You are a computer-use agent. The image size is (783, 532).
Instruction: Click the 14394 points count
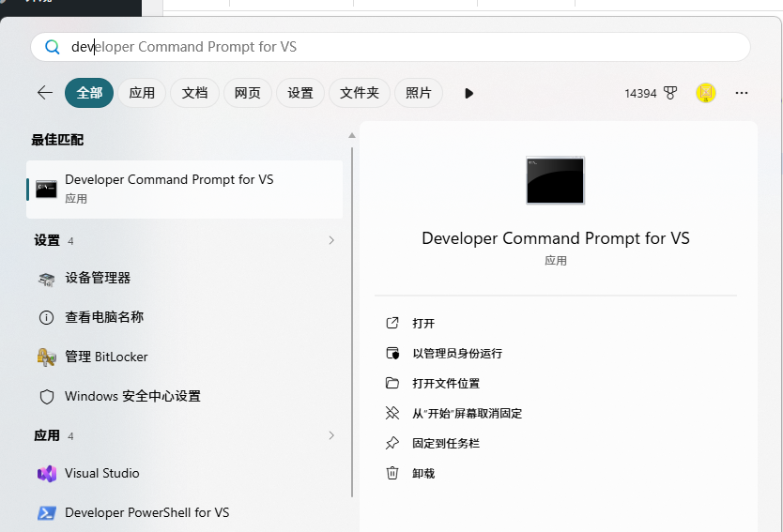pos(640,93)
